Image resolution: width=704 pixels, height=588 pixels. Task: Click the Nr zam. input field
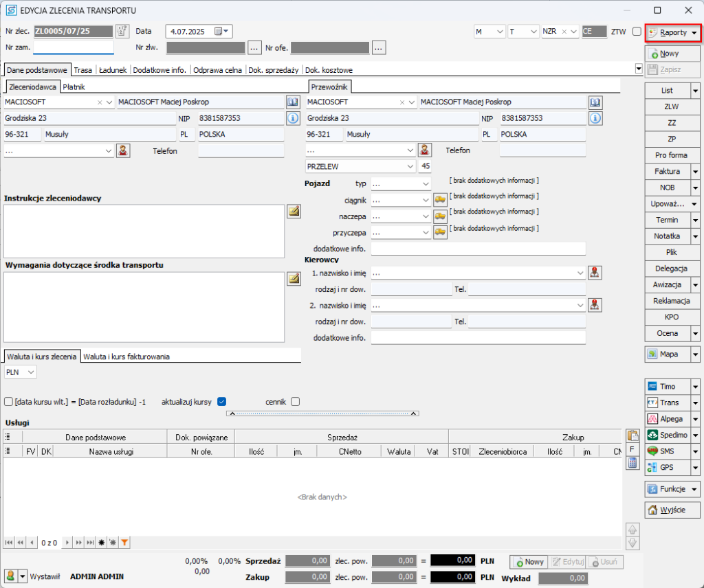pyautogui.click(x=74, y=47)
